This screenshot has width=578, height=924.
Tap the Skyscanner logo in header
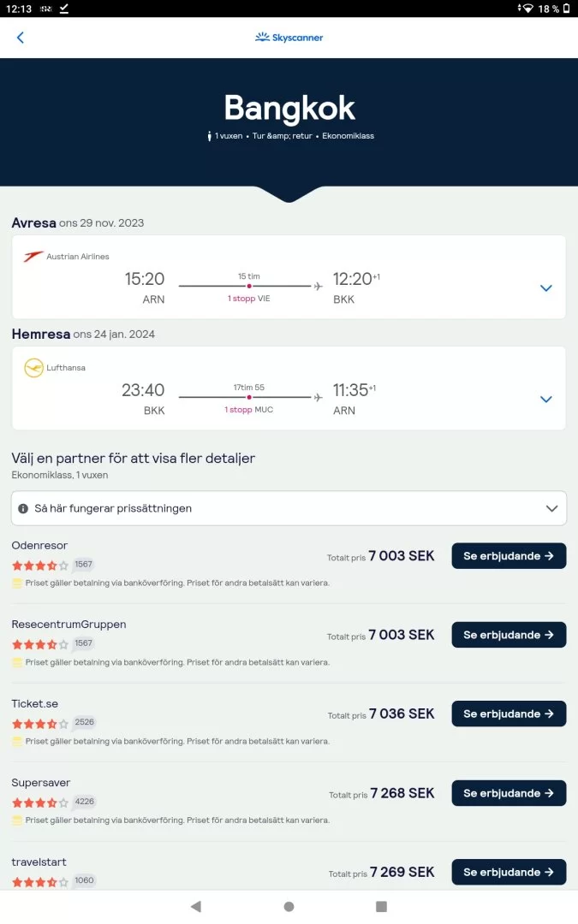(289, 38)
